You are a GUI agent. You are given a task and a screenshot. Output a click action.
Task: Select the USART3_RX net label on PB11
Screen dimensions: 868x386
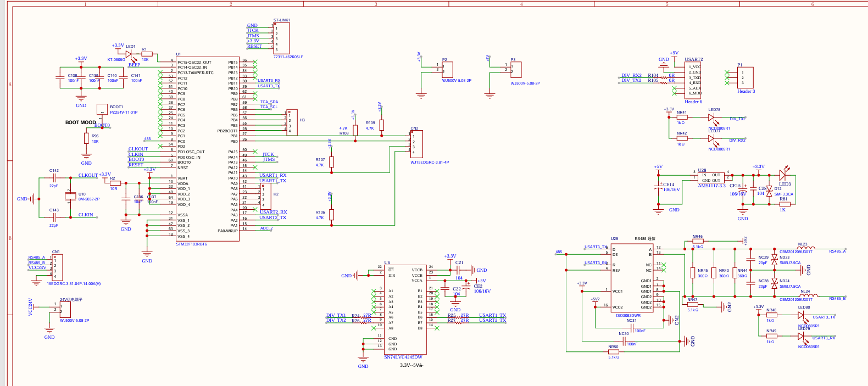pos(269,81)
